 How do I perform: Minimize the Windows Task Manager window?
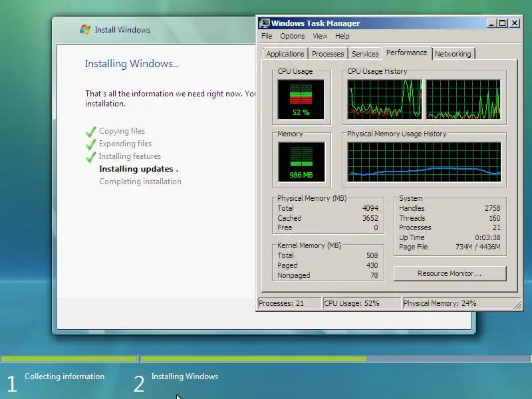[491, 23]
